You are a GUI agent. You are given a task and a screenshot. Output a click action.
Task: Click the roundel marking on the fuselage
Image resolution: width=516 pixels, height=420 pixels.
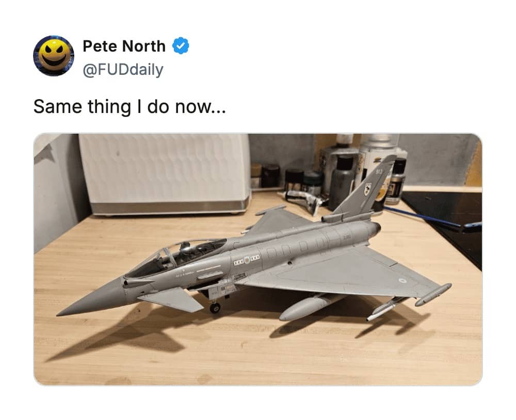247,260
